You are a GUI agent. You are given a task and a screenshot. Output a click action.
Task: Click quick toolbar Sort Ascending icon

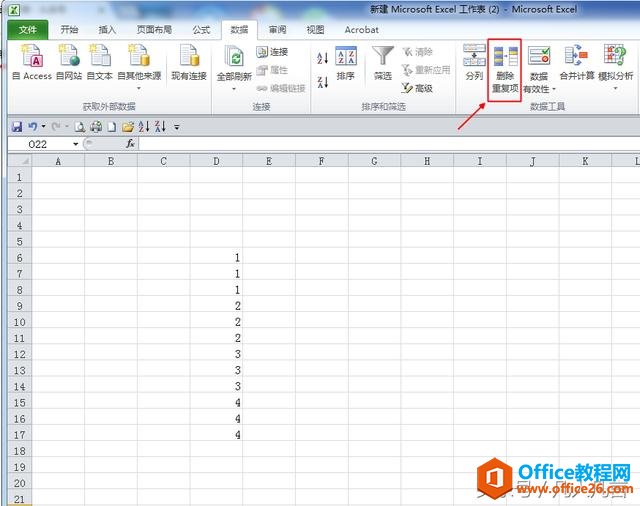click(144, 127)
